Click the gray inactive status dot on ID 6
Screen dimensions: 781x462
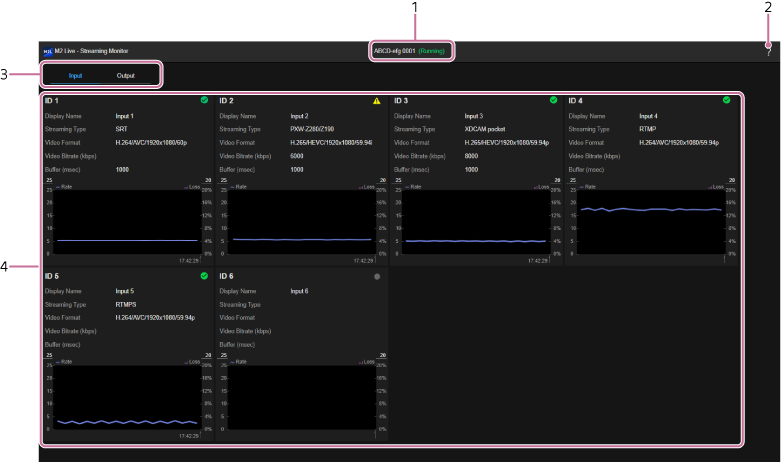click(377, 276)
